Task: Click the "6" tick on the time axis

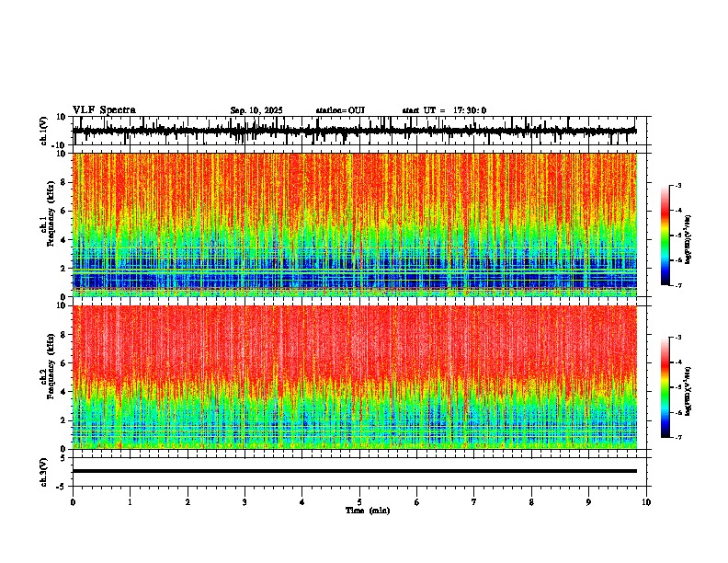Action: (x=417, y=502)
